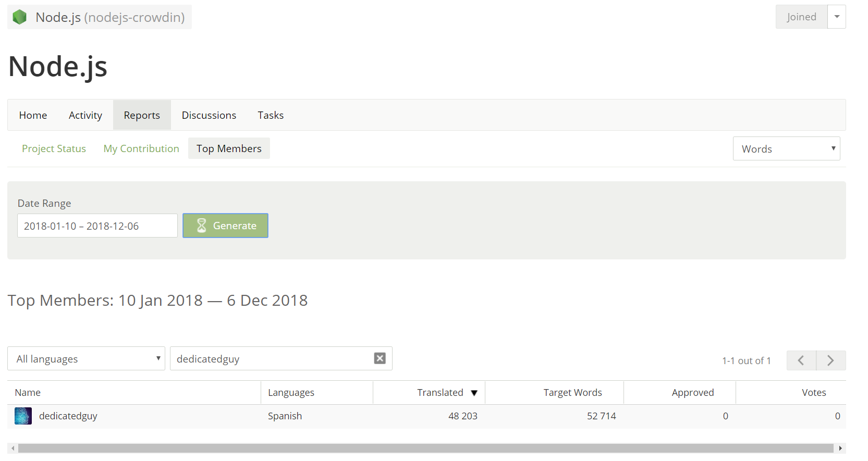Click the right scrollbar arrow
Viewport: 868px width, 461px height.
[x=840, y=448]
